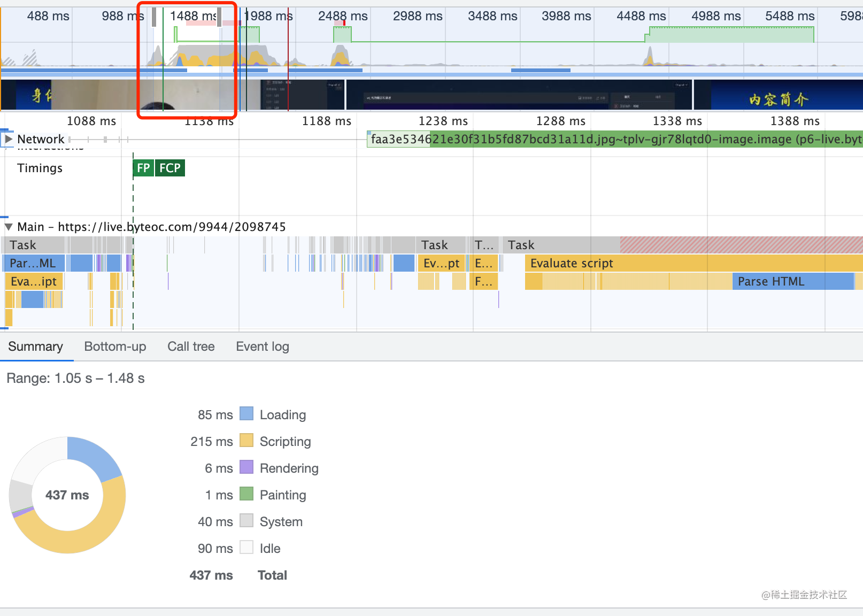Select the long Evaluate script bar

click(694, 263)
